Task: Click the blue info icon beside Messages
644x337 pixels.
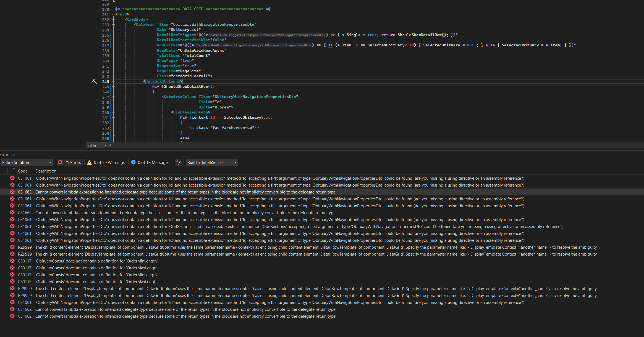Action: pos(133,162)
